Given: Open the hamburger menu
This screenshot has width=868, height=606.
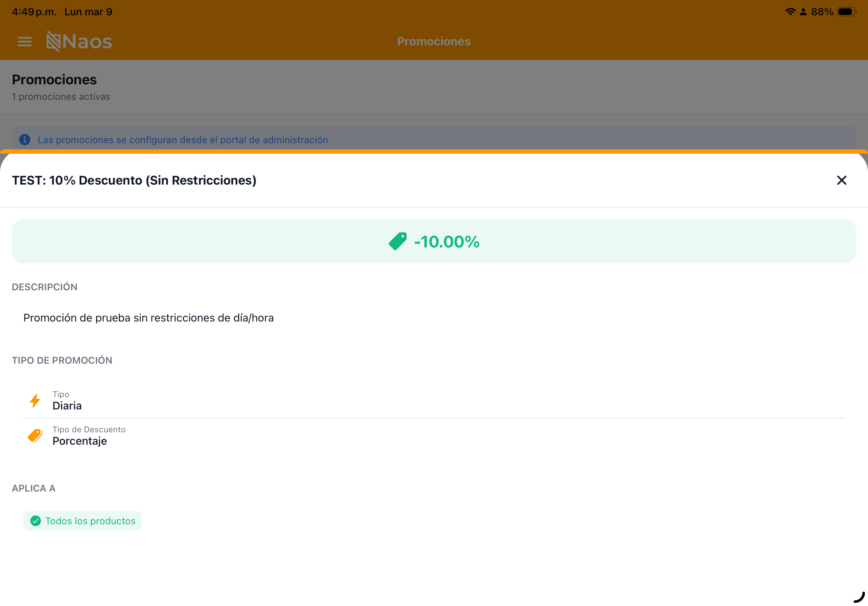Looking at the screenshot, I should 25,41.
